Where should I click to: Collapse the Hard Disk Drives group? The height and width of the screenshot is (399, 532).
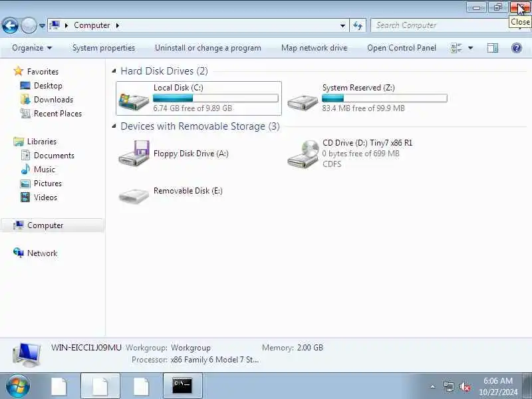(x=114, y=71)
